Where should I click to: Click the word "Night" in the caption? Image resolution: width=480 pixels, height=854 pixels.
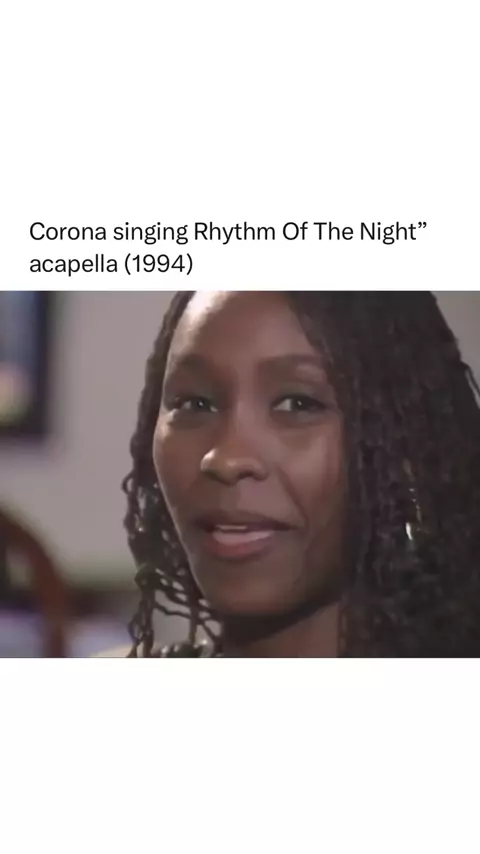(383, 233)
